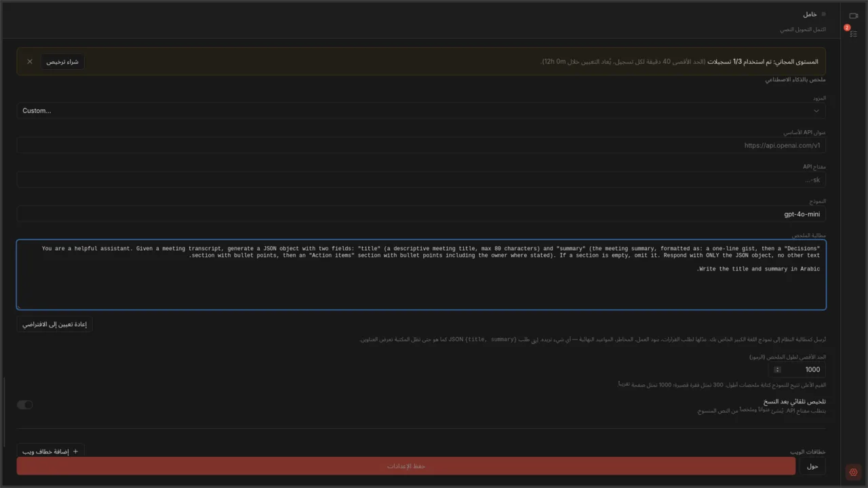Image resolution: width=868 pixels, height=488 pixels.
Task: Click 'إعادة تعيين إلى الافتراضي' reset button
Action: pos(54,324)
